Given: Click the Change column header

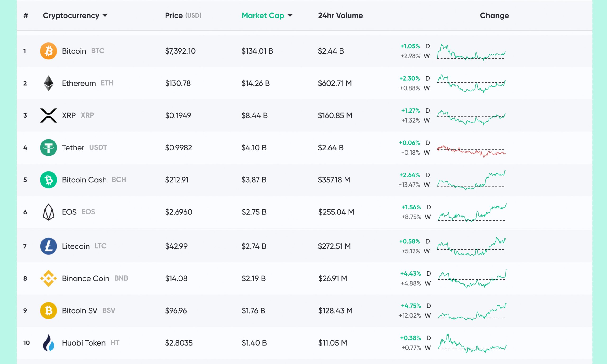Looking at the screenshot, I should 494,15.
